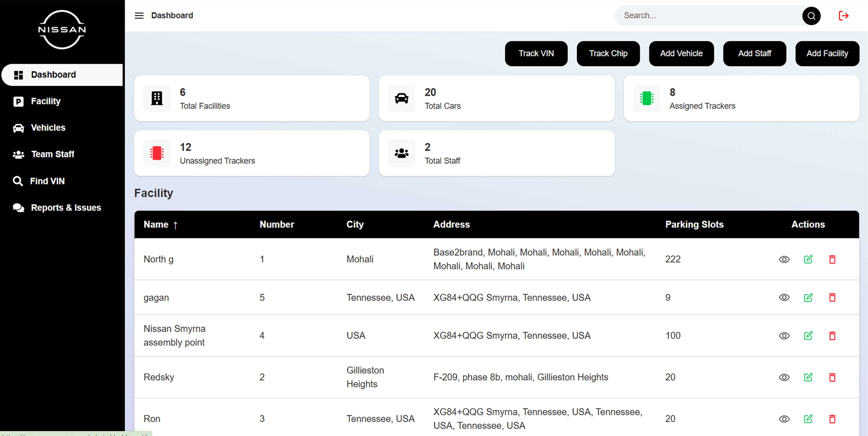Open the 8 Assigned Trackers card
Viewport: 868px width, 436px height.
[x=741, y=98]
